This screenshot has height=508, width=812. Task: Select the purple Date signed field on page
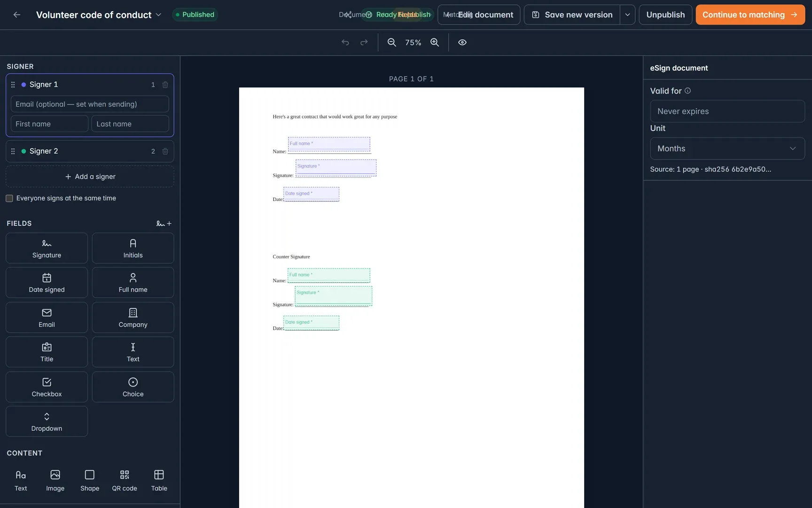(312, 194)
